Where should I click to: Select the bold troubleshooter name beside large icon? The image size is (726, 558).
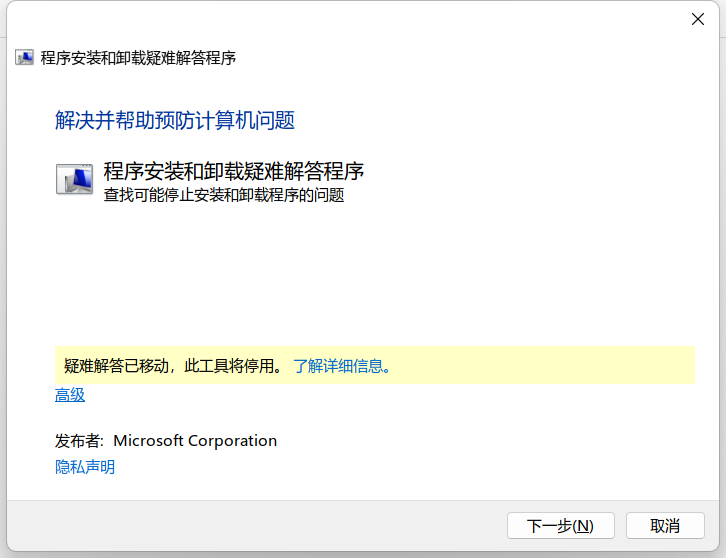(x=233, y=171)
